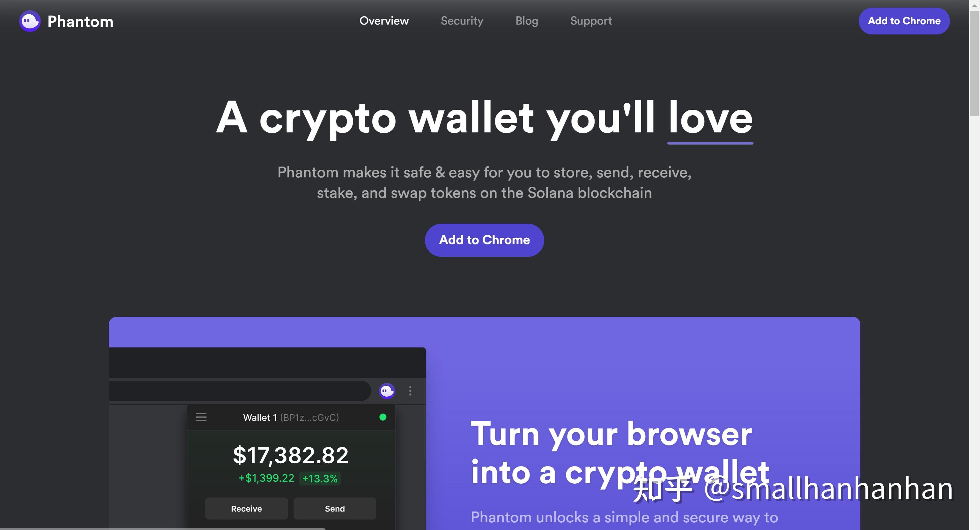Click the Support menu link
Image resolution: width=980 pixels, height=530 pixels.
tap(590, 21)
